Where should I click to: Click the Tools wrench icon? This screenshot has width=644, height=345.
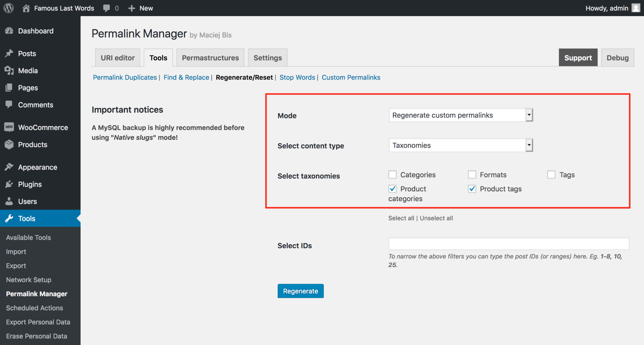[9, 218]
